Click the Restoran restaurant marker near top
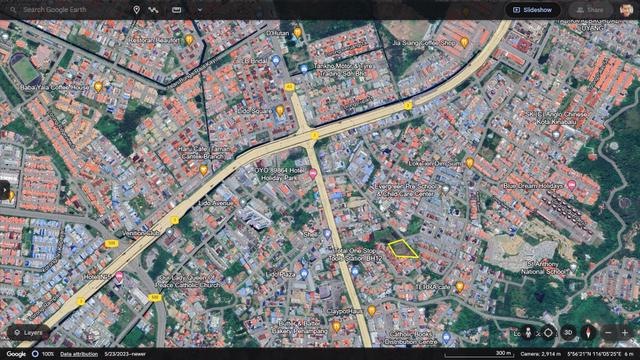 189,39
